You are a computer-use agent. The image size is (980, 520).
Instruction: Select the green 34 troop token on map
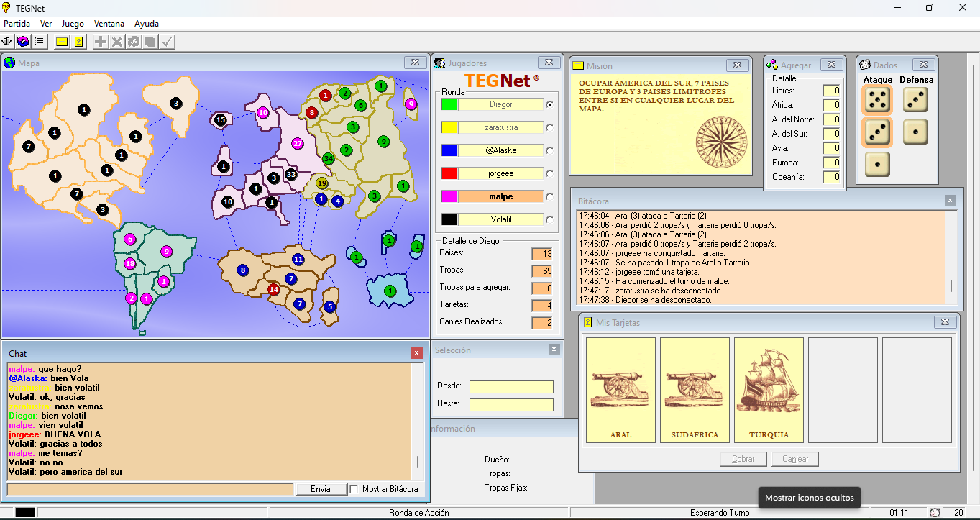(x=329, y=158)
